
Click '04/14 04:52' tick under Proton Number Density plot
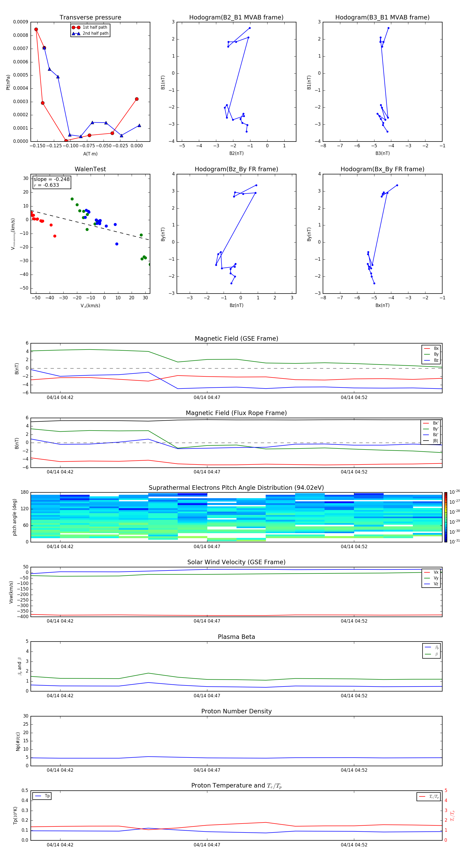(x=354, y=770)
